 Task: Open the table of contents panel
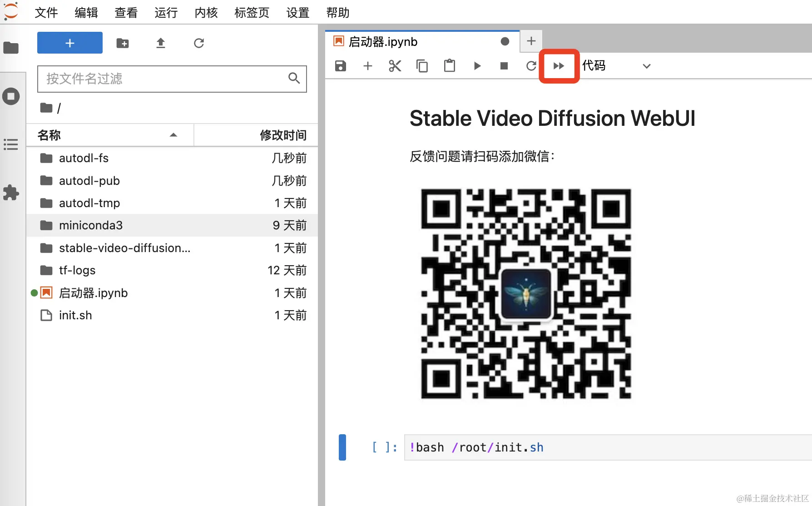click(11, 144)
